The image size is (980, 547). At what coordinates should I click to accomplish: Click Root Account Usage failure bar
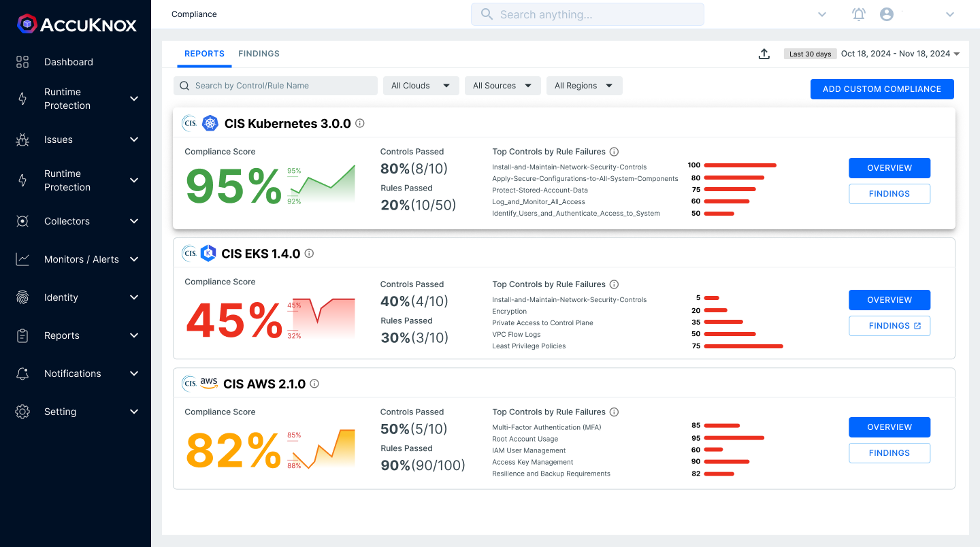pyautogui.click(x=734, y=439)
